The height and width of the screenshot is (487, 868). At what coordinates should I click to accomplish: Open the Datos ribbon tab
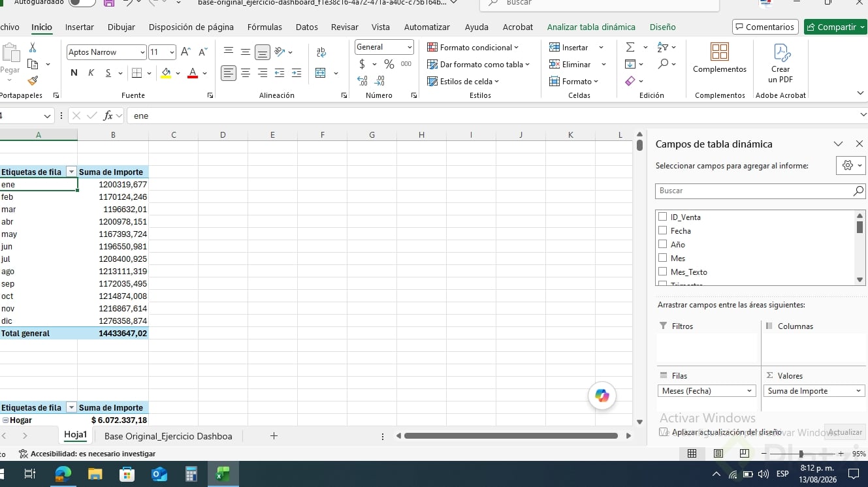click(x=307, y=27)
